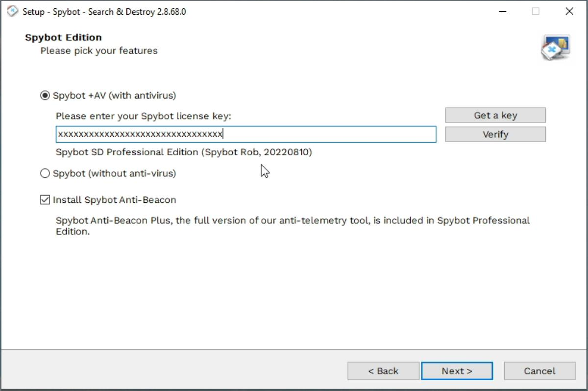Maximize the setup window

click(x=536, y=11)
